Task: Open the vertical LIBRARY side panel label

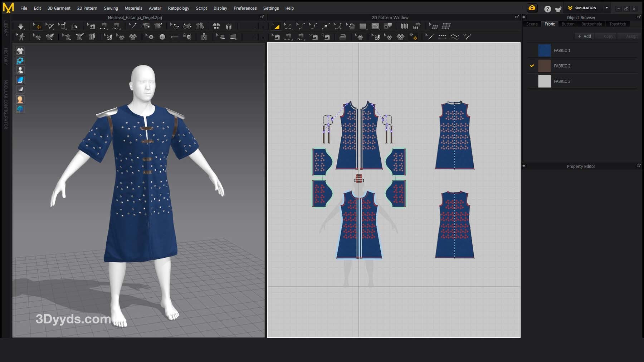Action: (x=6, y=28)
